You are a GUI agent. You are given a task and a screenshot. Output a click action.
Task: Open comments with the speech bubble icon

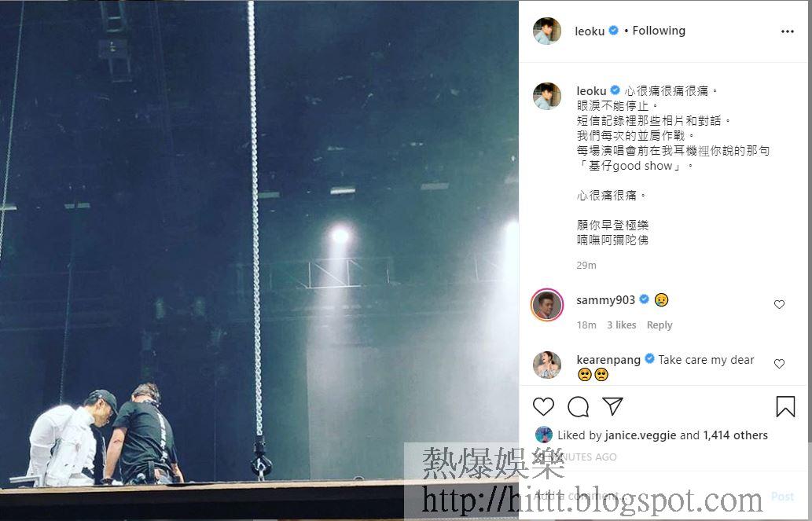tap(578, 406)
